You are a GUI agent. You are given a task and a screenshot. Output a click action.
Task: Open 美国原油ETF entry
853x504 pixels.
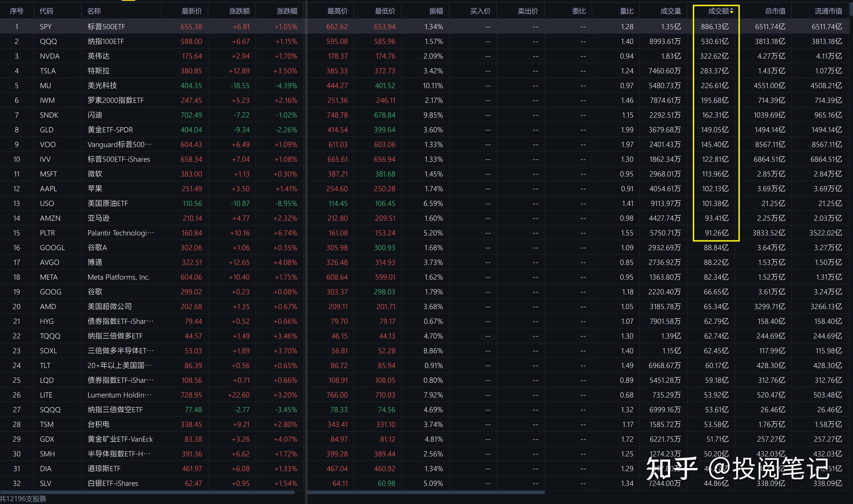[x=108, y=203]
